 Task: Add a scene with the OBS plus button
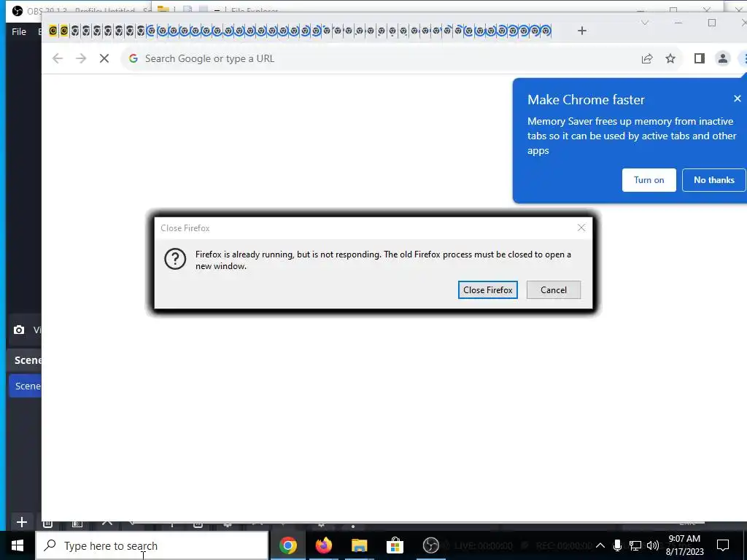coord(21,522)
